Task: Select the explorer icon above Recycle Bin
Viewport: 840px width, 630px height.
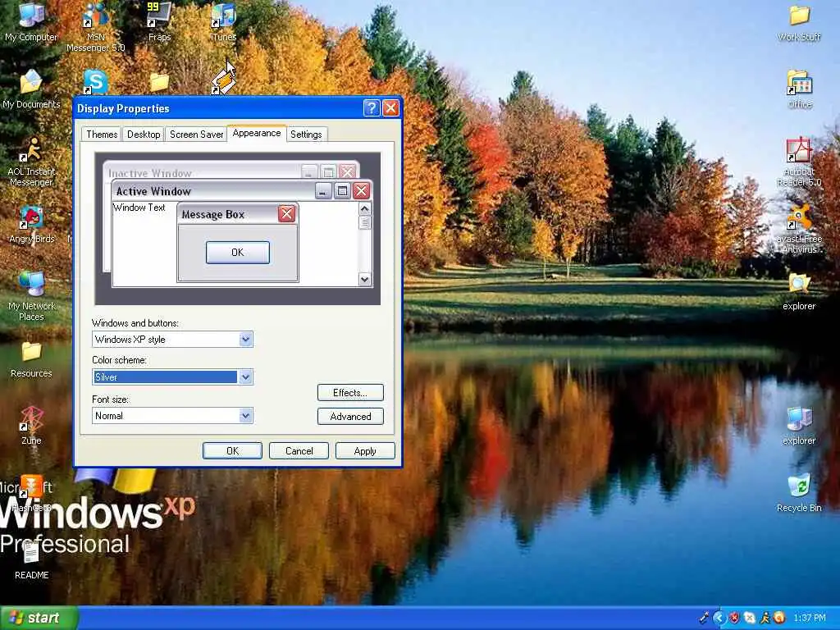Action: coord(799,427)
